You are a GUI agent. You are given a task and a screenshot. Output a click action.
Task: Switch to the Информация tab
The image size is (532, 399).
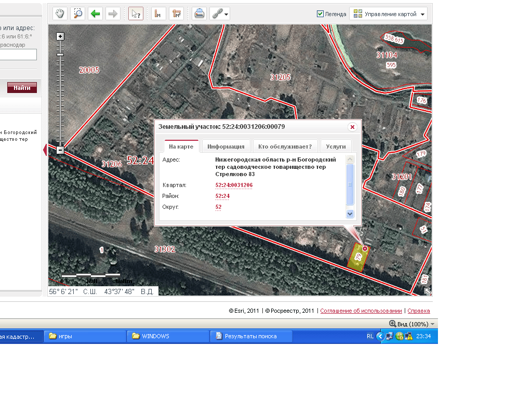coord(226,147)
